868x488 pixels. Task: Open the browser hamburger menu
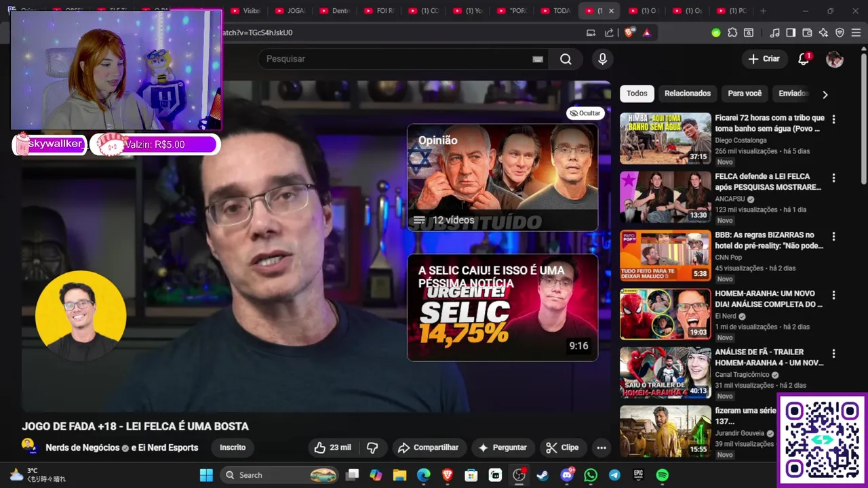pyautogui.click(x=856, y=33)
